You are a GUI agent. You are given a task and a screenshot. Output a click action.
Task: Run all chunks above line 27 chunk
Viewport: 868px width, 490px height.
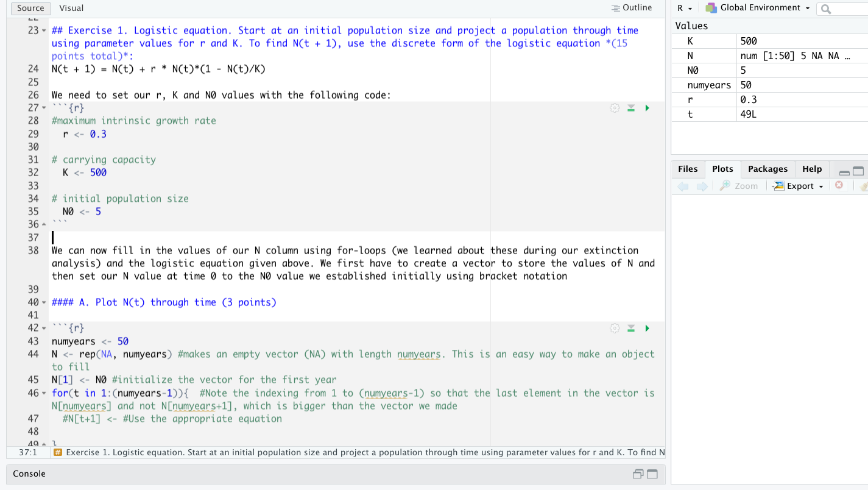coord(631,108)
